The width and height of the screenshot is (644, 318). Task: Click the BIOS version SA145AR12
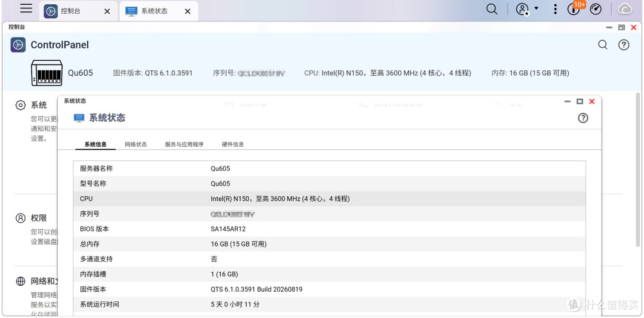click(x=228, y=229)
